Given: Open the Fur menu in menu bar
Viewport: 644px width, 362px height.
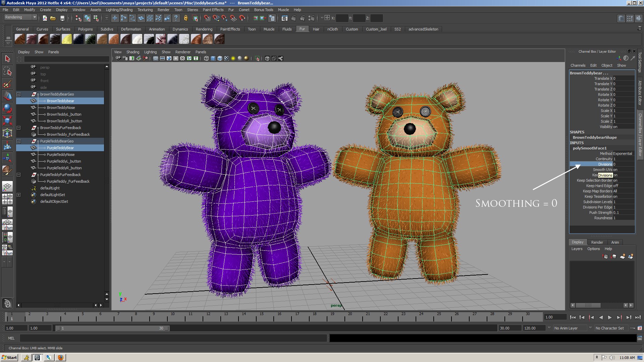Looking at the screenshot, I should click(x=231, y=10).
